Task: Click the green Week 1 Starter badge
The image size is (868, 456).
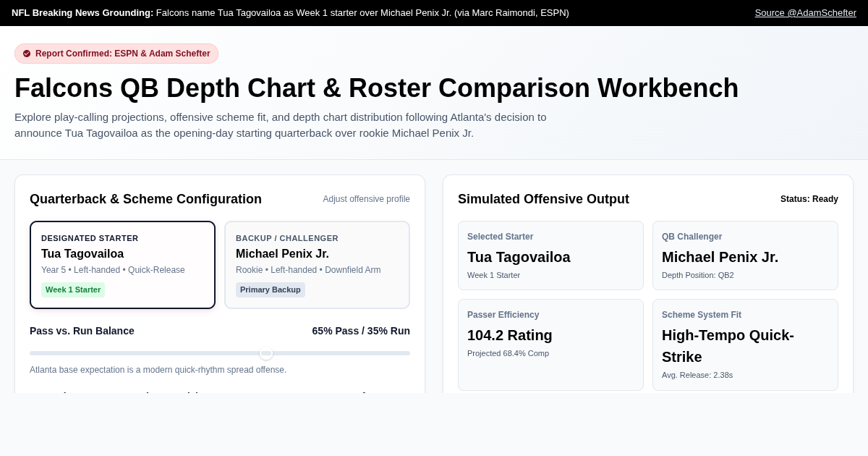Action: click(x=73, y=290)
